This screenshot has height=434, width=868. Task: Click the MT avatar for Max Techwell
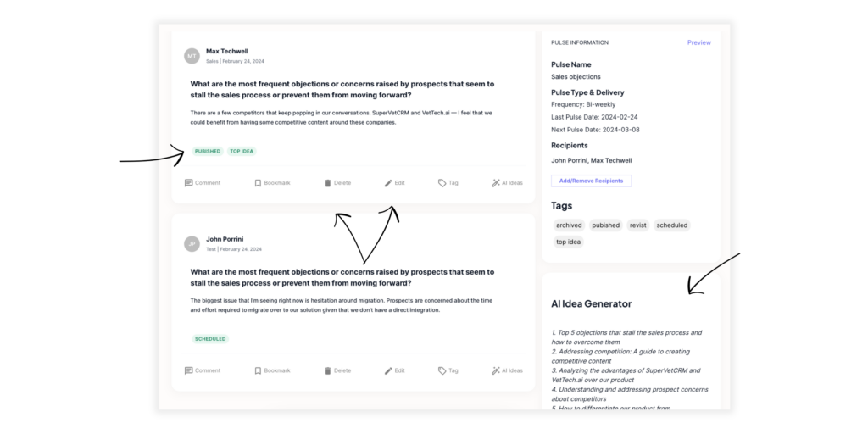click(x=192, y=56)
